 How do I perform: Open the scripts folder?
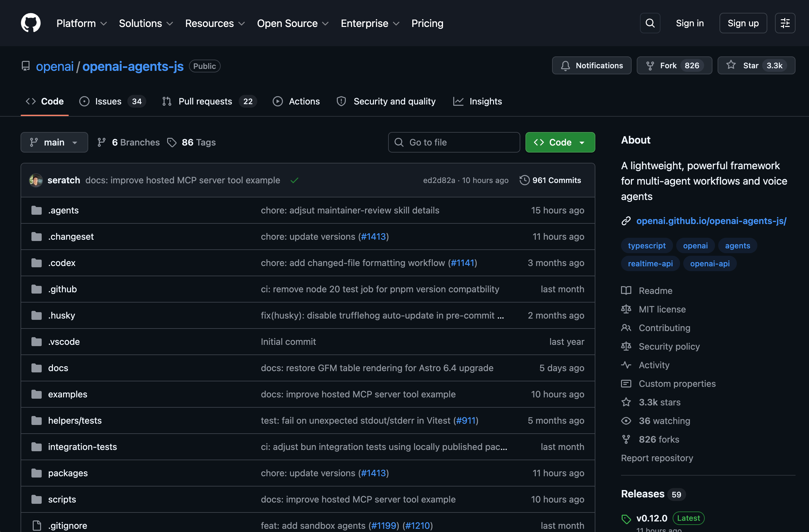click(x=62, y=499)
